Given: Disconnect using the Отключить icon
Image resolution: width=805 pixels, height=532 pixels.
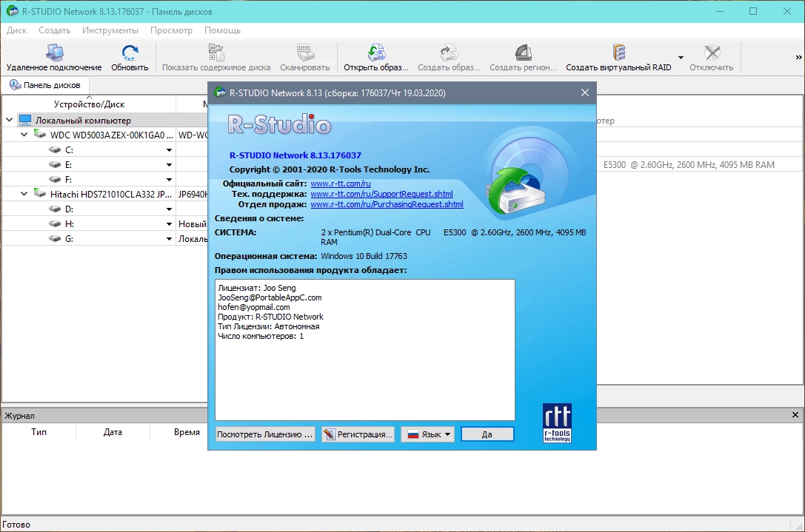Looking at the screenshot, I should 711,58.
